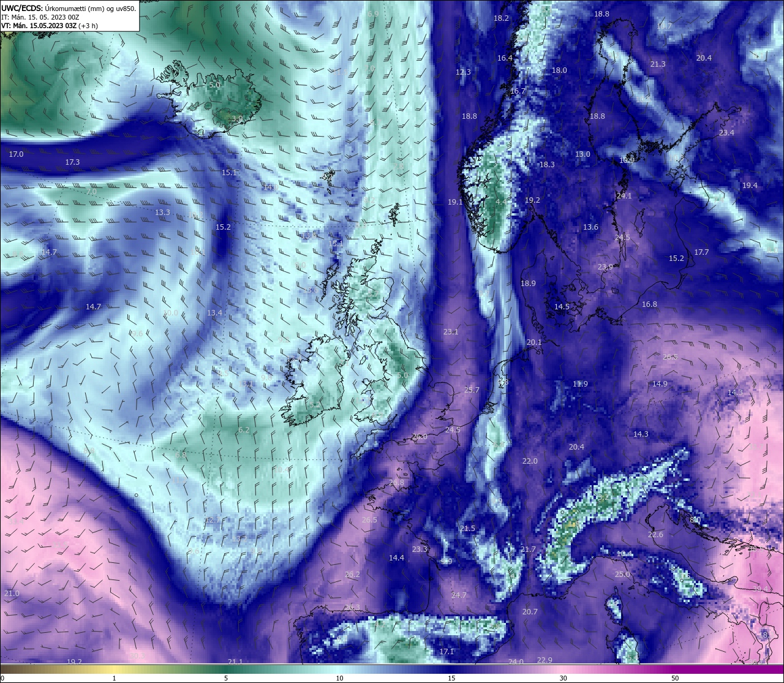Viewport: 784px width, 683px height.
Task: Click the 50 tick on the color scale
Action: point(675,678)
